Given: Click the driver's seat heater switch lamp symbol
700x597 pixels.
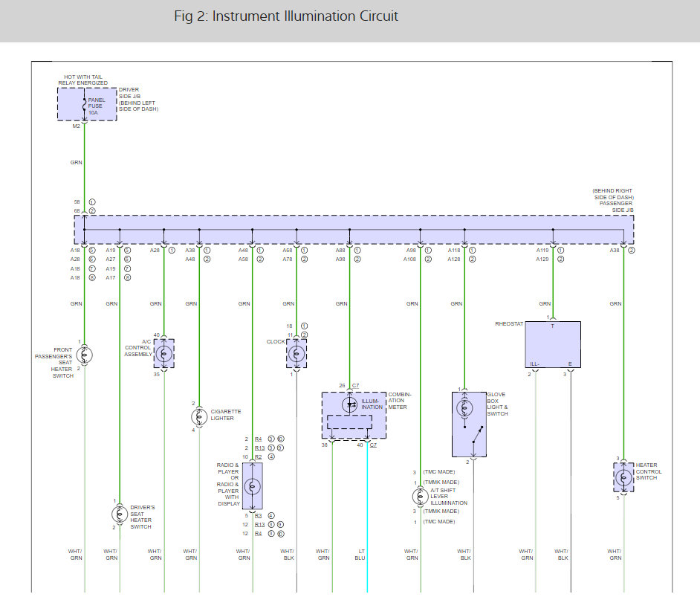Looking at the screenshot, I should (x=120, y=514).
